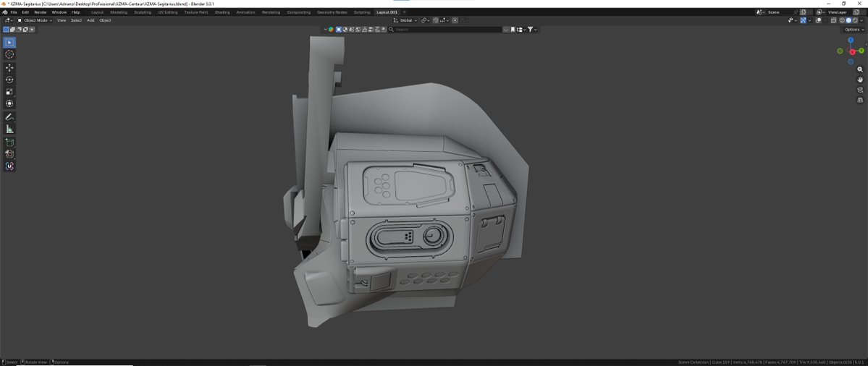The width and height of the screenshot is (868, 366).
Task: Open the Help menu
Action: coord(76,12)
